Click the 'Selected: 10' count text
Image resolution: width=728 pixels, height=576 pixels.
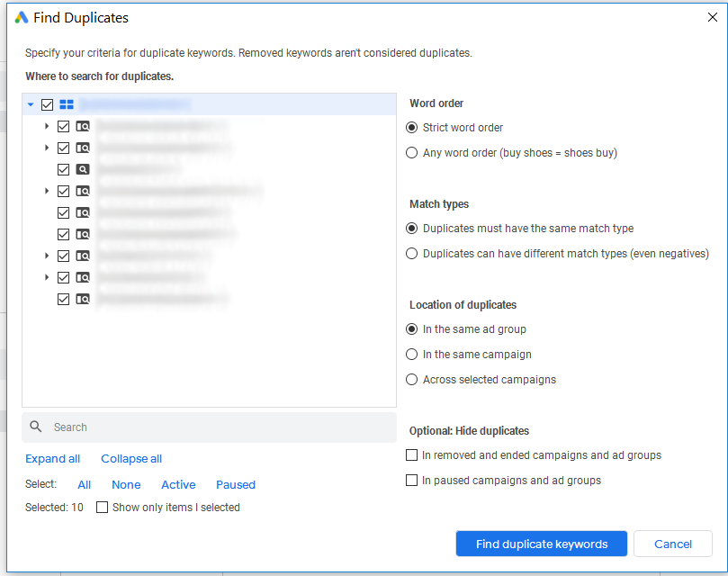tap(54, 508)
